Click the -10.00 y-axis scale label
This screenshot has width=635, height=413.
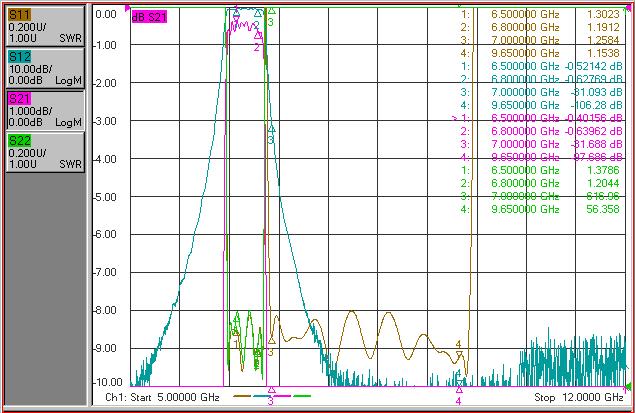click(x=108, y=382)
